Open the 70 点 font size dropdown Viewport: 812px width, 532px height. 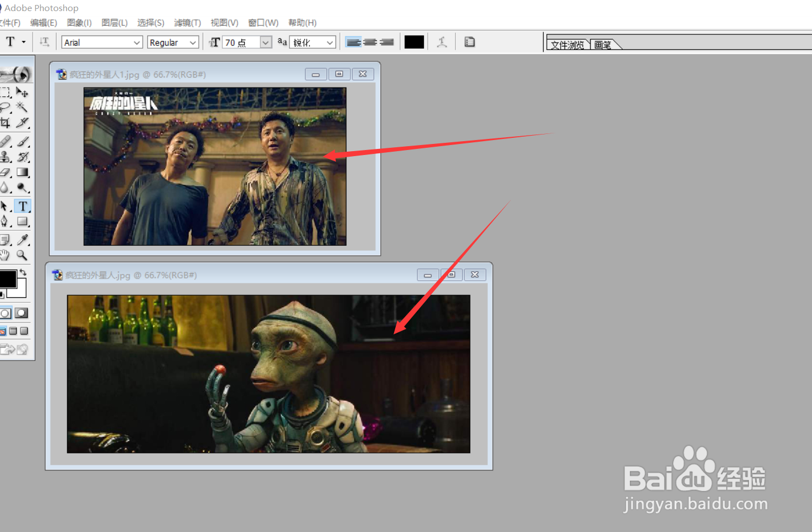266,43
